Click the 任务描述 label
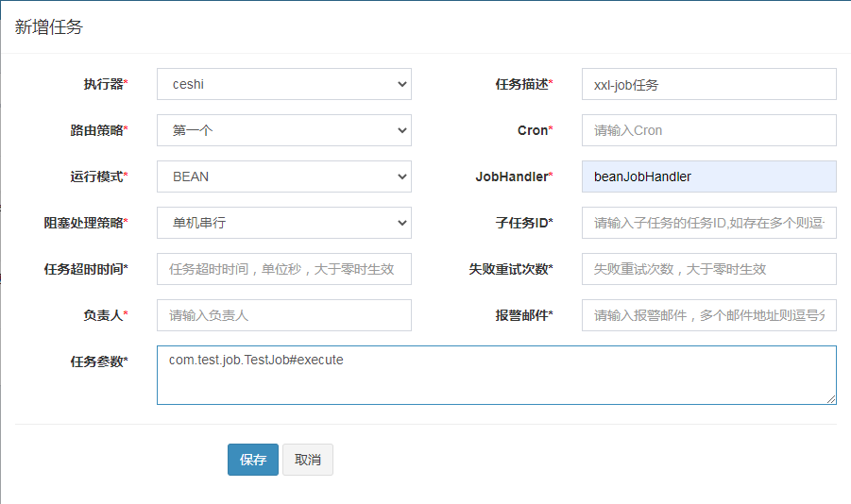This screenshot has height=504, width=851. click(524, 84)
